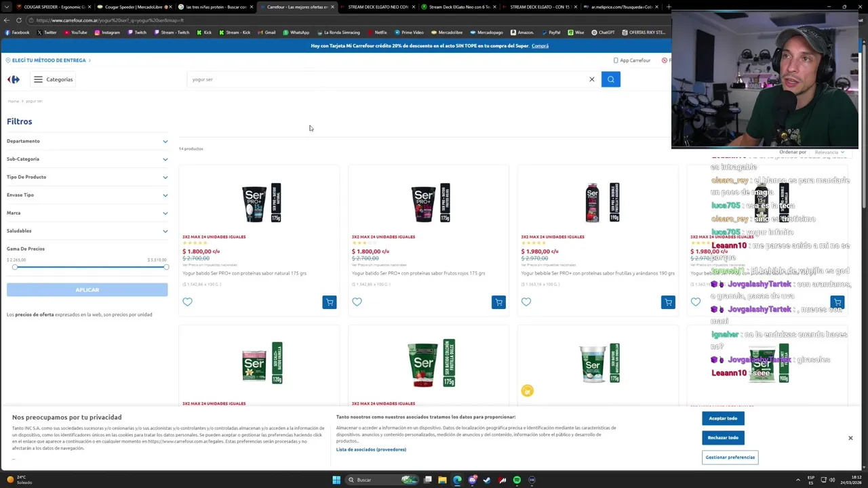The image size is (868, 488).
Task: Go to the Home breadcrumb
Action: [14, 101]
